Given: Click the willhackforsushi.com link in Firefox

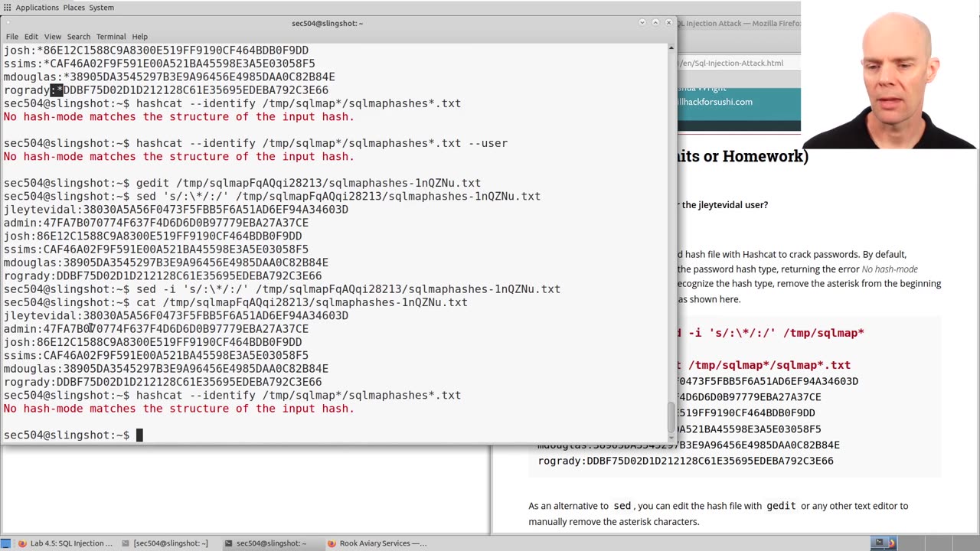Looking at the screenshot, I should click(x=715, y=102).
